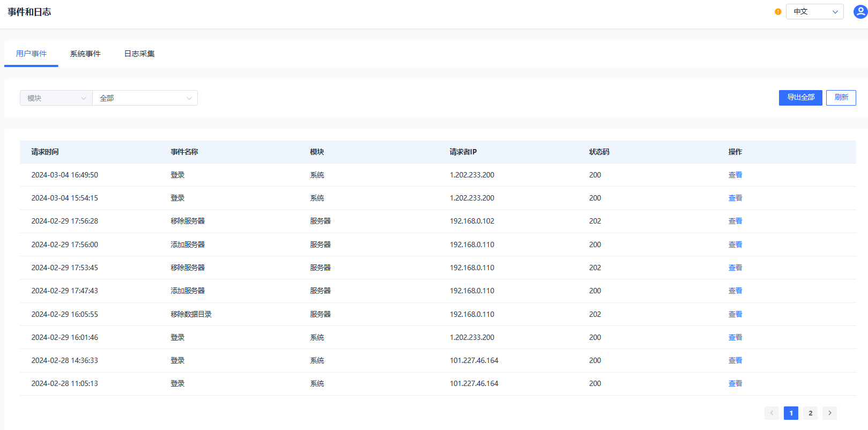Image resolution: width=868 pixels, height=430 pixels.
Task: Open the user account avatar icon
Action: (860, 11)
